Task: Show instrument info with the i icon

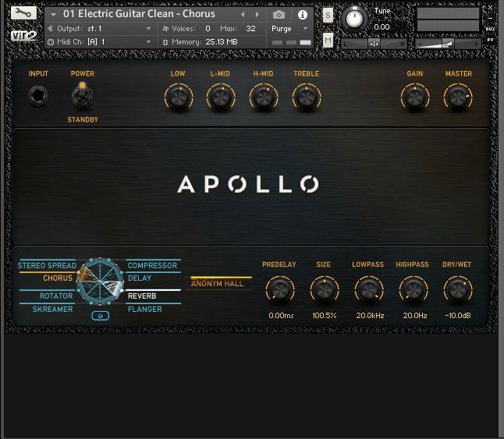Action: point(302,15)
